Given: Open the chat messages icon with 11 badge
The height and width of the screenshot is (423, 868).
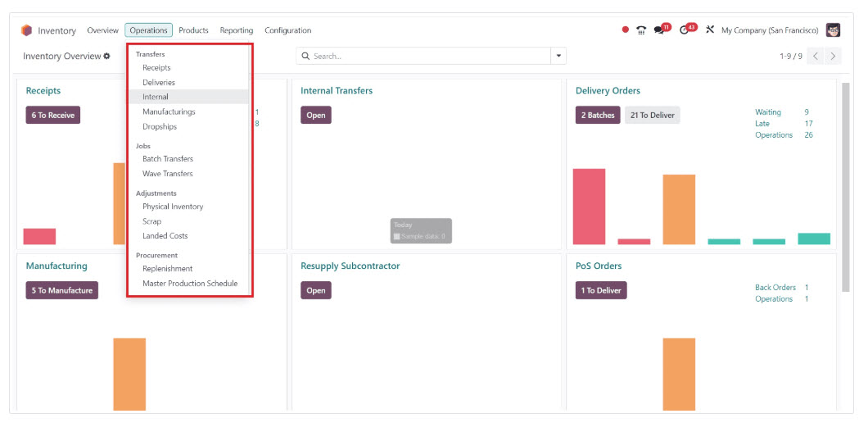Looking at the screenshot, I should click(660, 30).
